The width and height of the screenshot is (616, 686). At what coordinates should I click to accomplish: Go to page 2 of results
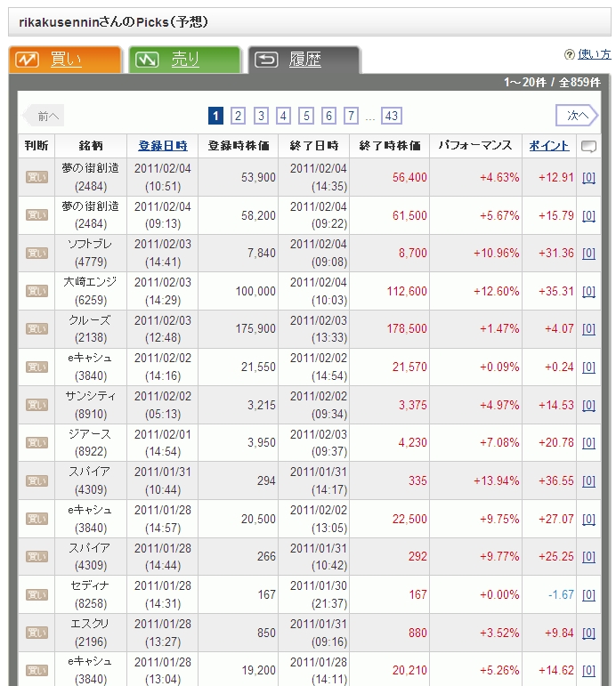coord(238,116)
